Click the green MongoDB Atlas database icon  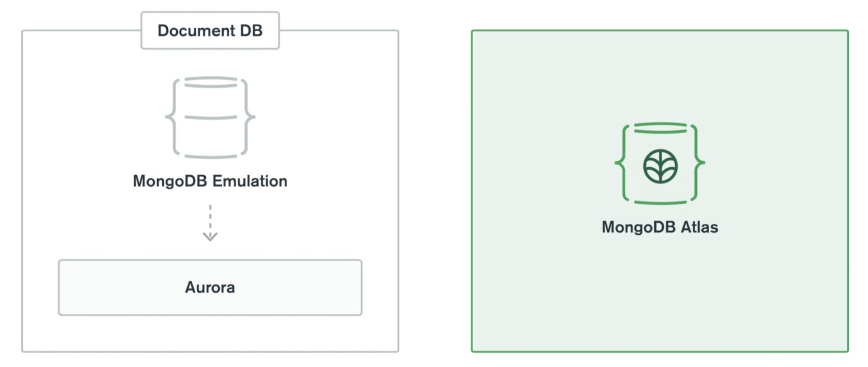coord(660,164)
